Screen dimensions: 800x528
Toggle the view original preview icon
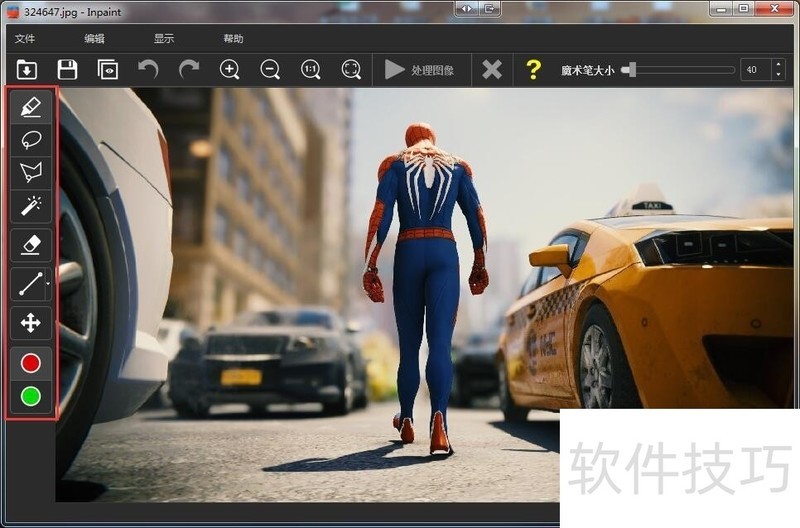pyautogui.click(x=107, y=70)
